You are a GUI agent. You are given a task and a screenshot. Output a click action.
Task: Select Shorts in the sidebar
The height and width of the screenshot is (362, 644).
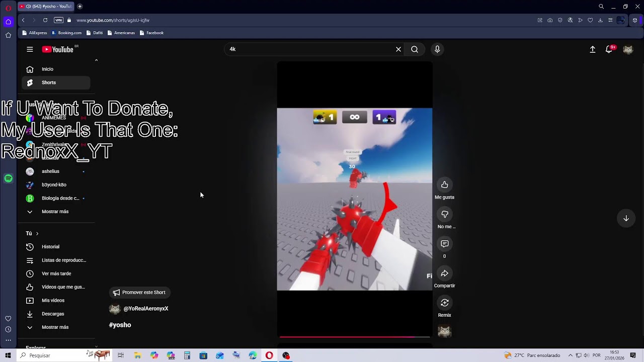point(56,82)
